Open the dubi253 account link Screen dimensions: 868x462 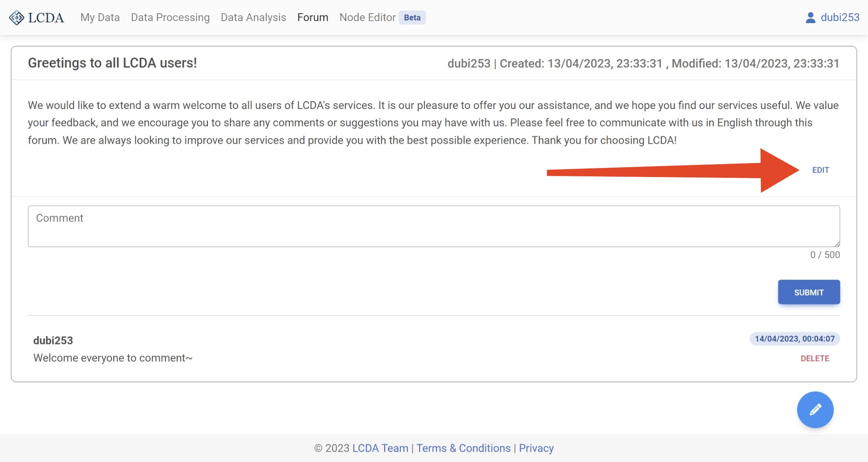tap(840, 17)
